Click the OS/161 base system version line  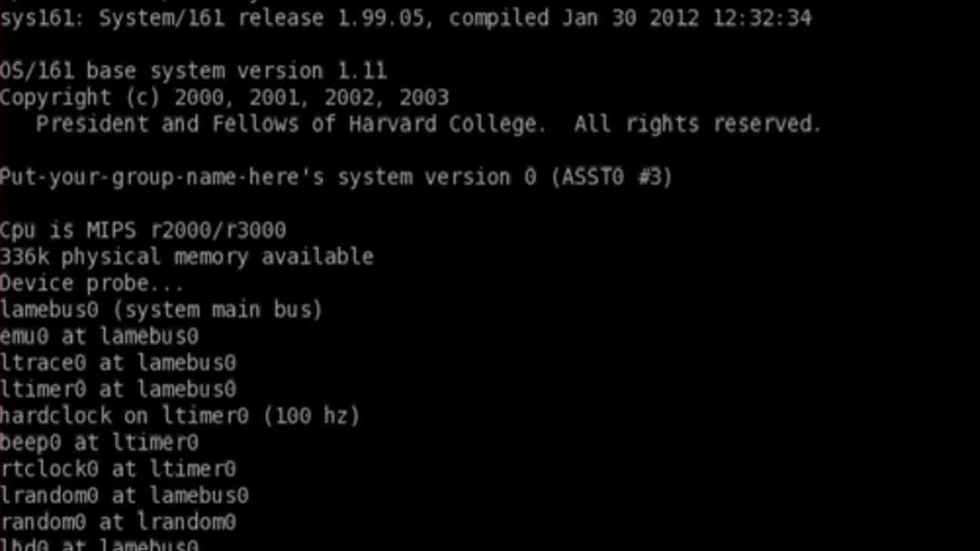[x=193, y=71]
